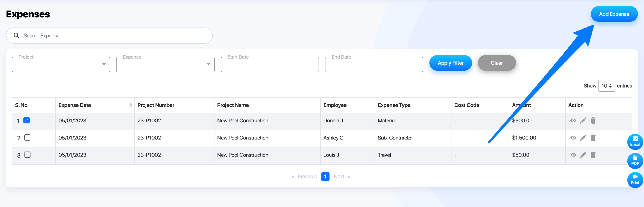Check the row 2 expense checkbox
Screen dimensions: 644x207
(27, 138)
